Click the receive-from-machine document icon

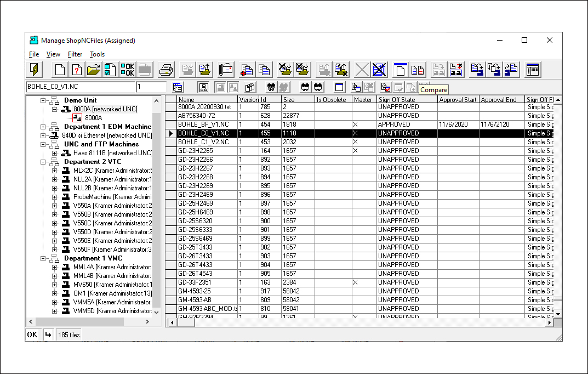511,70
